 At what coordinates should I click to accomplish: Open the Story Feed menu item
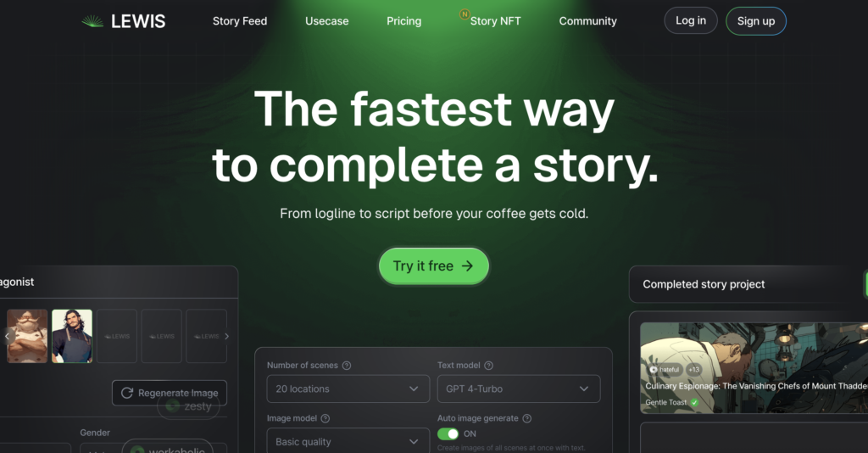240,21
